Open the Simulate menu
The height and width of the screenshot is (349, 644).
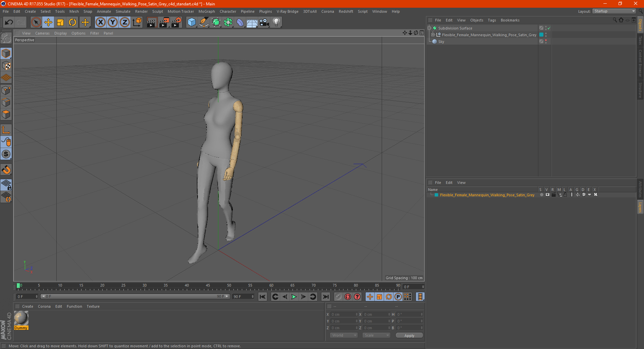pyautogui.click(x=123, y=11)
